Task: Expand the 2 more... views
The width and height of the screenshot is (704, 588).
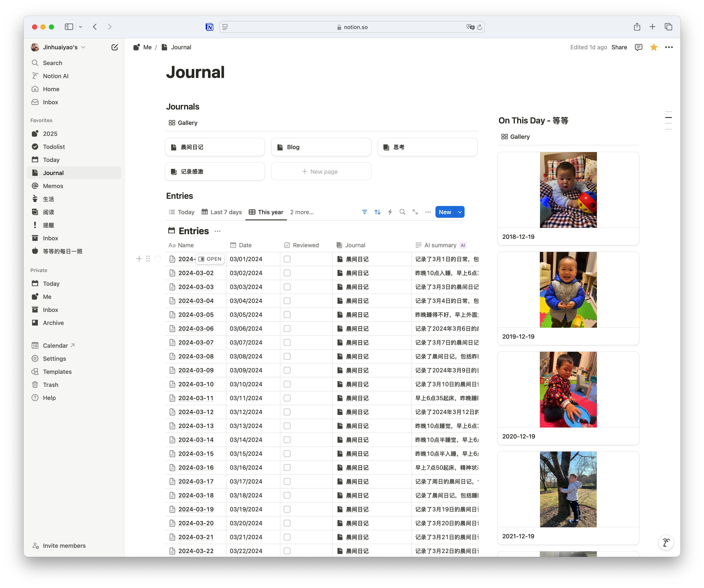Action: (x=302, y=212)
